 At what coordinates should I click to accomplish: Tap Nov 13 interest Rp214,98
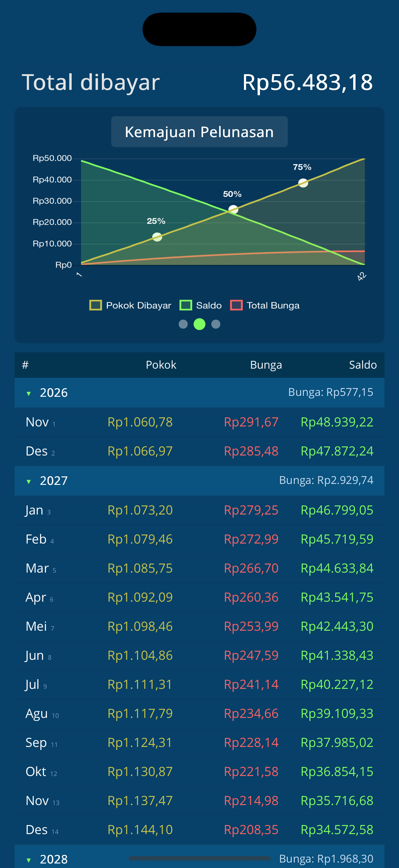point(251,801)
